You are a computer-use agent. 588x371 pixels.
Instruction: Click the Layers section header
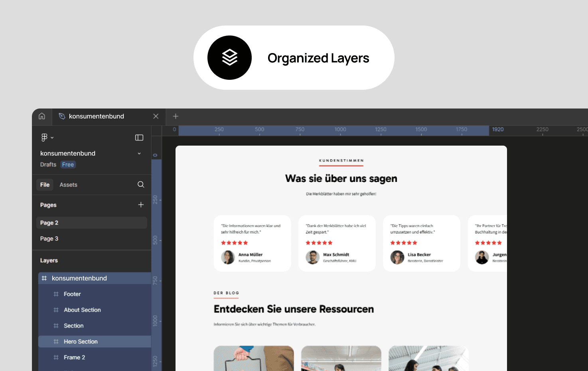pyautogui.click(x=49, y=260)
